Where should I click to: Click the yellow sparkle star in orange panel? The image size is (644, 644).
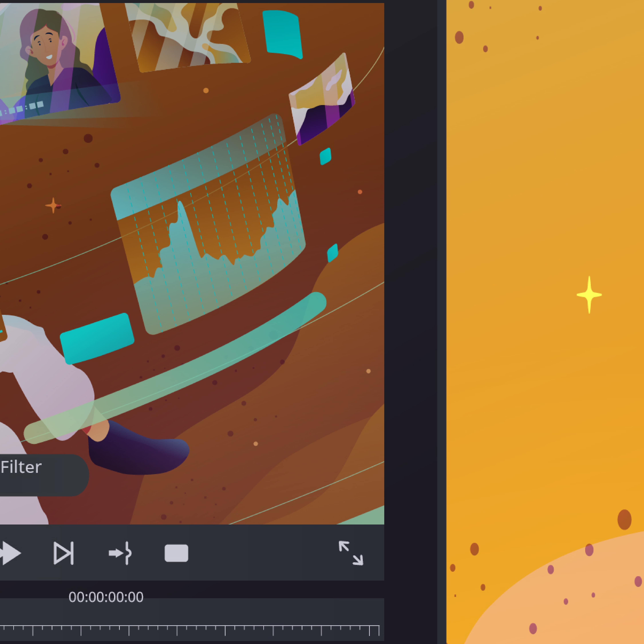coord(589,295)
